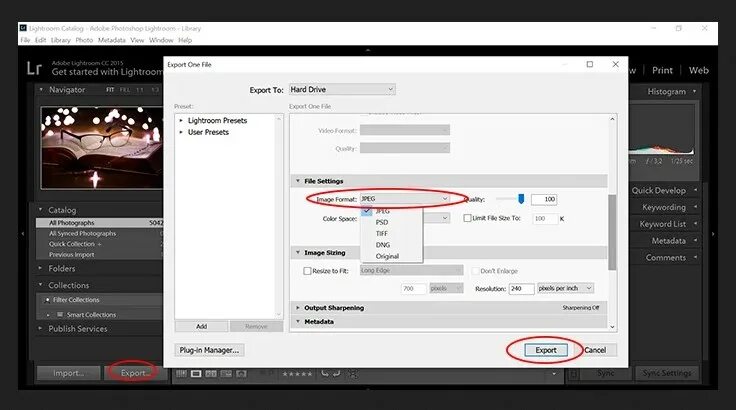Viewport: 736px width, 410px height.
Task: Open Metadata menu in menu bar
Action: tap(112, 40)
